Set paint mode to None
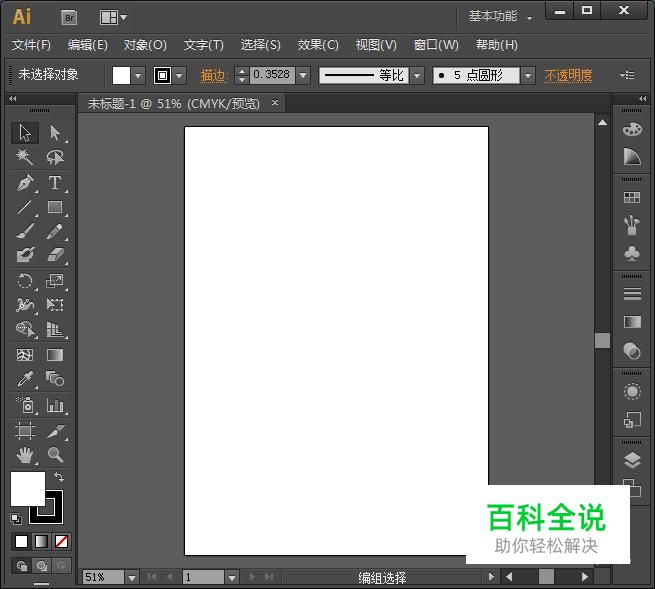The image size is (655, 589). tap(62, 541)
